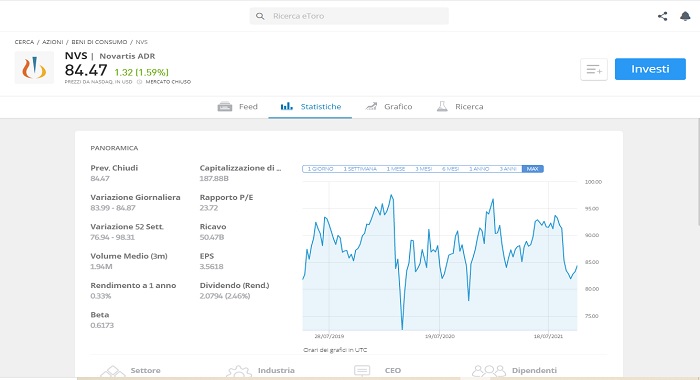700x380 pixels.
Task: Select 1 GIORNO chart range
Action: coord(320,169)
